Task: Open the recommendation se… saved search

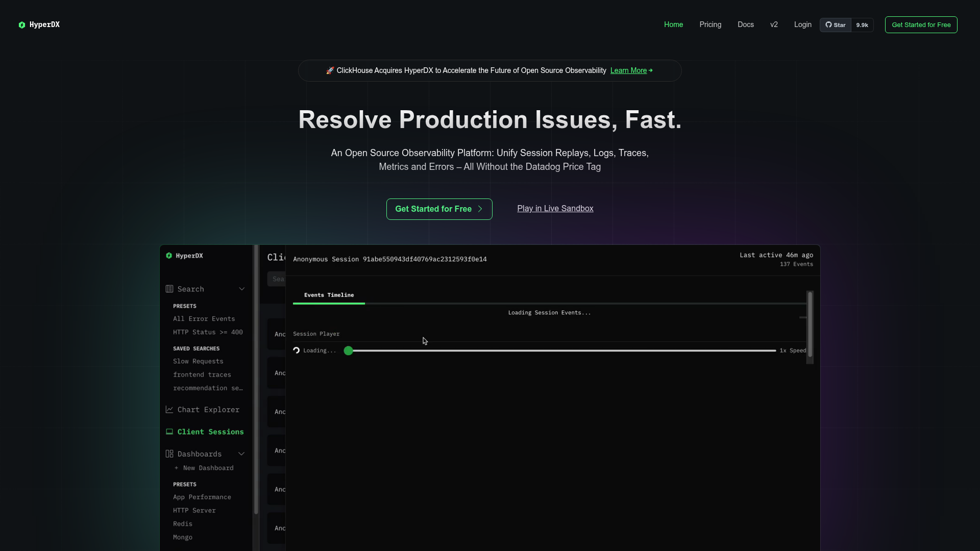Action: click(x=208, y=388)
